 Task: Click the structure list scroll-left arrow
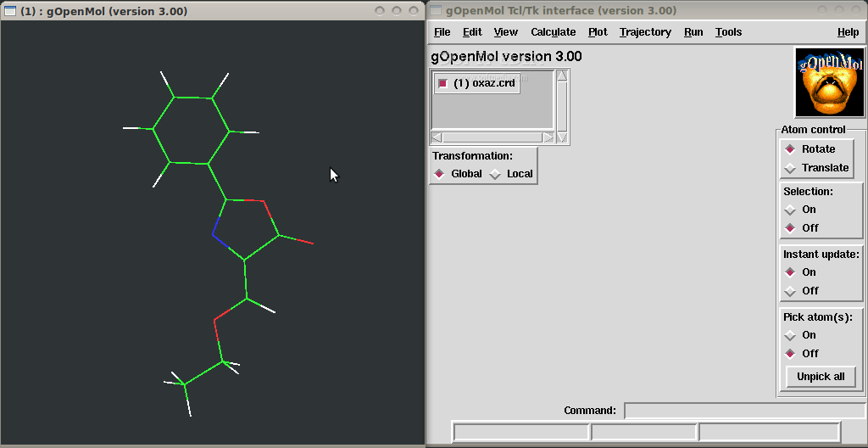[x=437, y=137]
